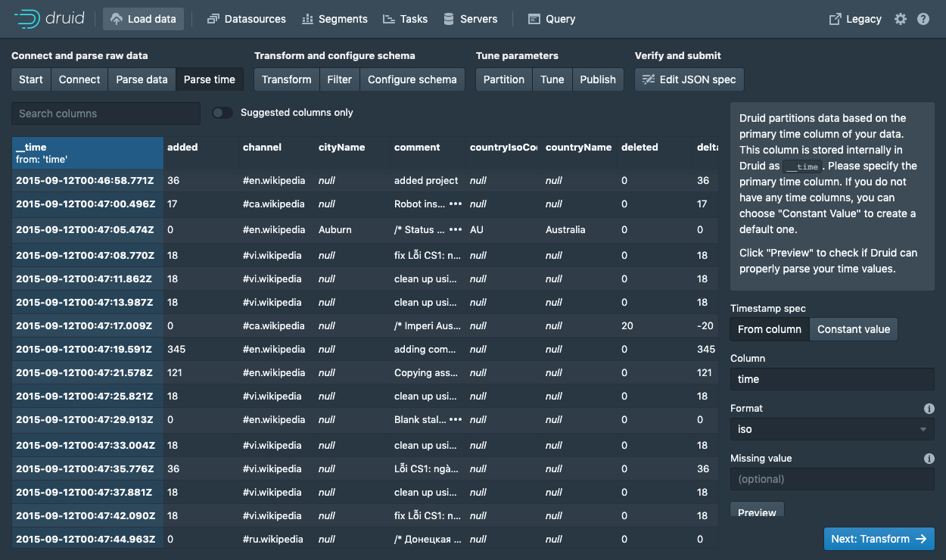Open the Legacy console link
The height and width of the screenshot is (560, 946).
(x=856, y=19)
